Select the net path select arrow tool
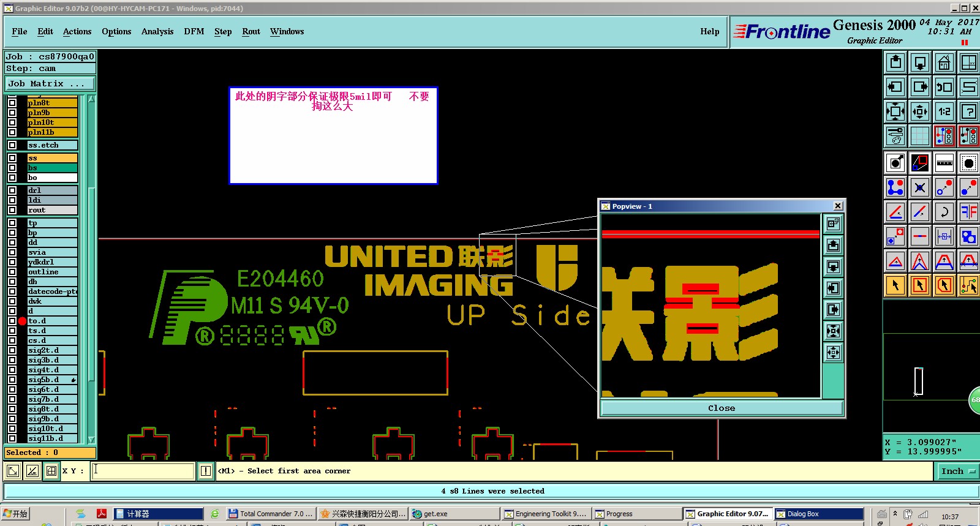 click(969, 285)
